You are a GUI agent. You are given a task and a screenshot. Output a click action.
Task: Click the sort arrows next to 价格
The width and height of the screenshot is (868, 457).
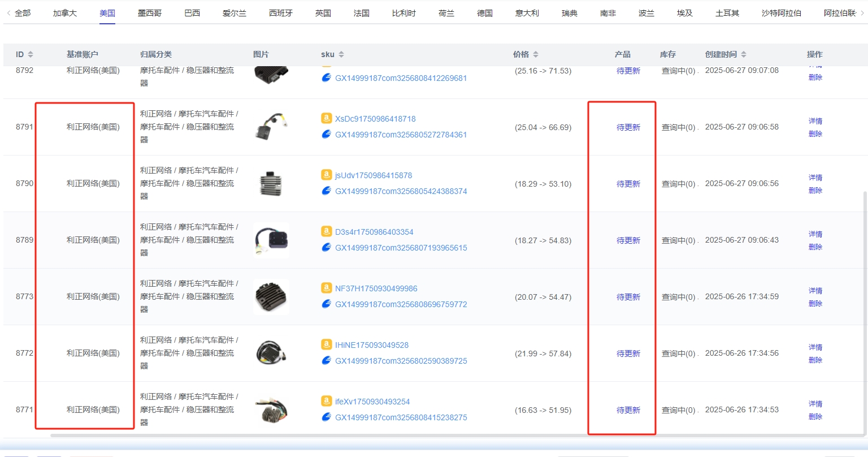536,54
